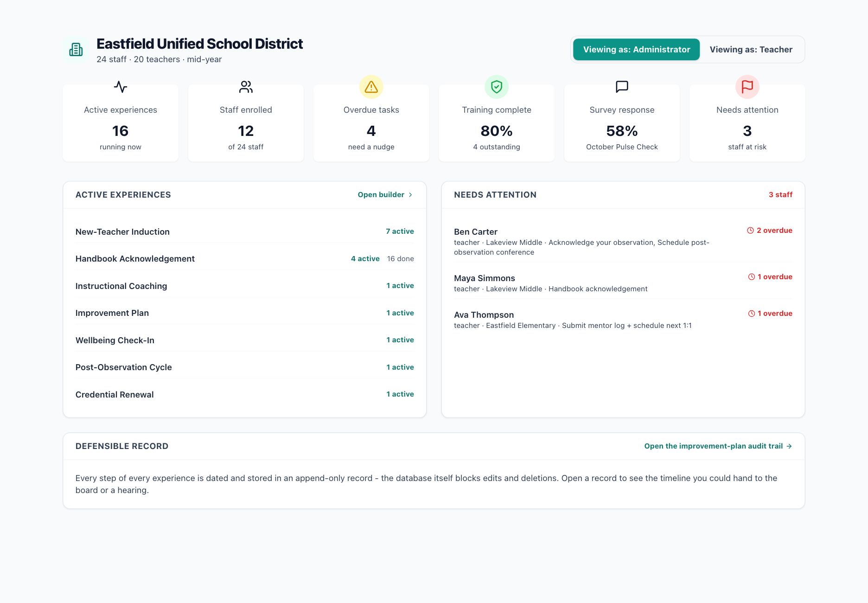Viewport: 868px width, 603px height.
Task: Click 1 active for Wellbeing Check-In
Action: [x=400, y=340]
